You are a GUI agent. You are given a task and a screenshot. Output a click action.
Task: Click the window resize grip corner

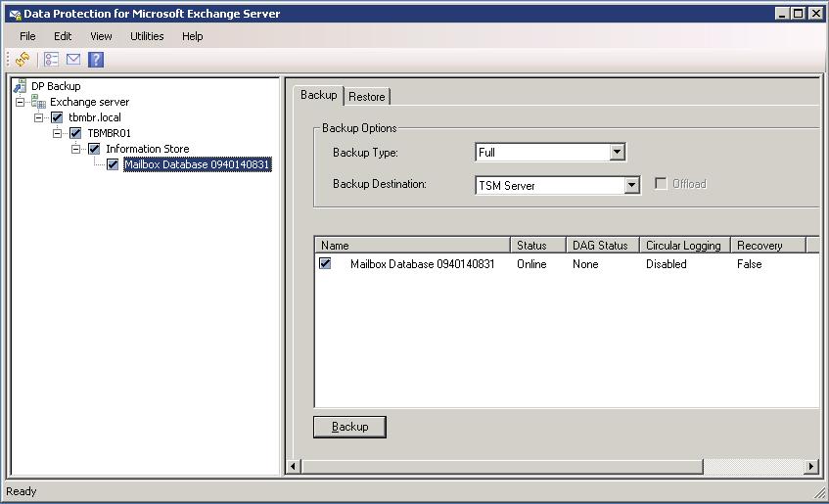[819, 493]
